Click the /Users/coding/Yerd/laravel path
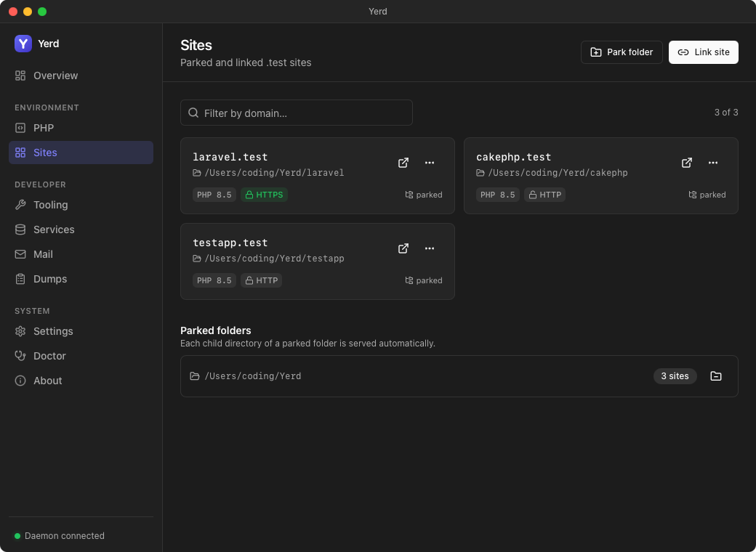 [274, 172]
